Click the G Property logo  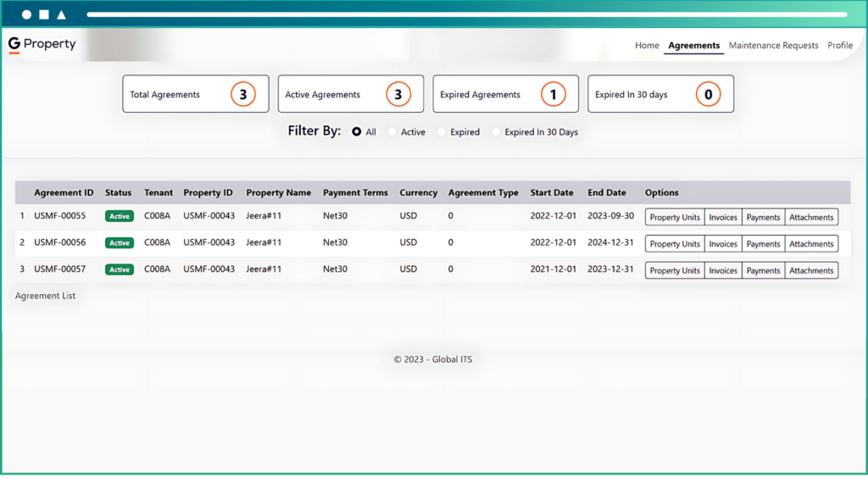pos(42,44)
